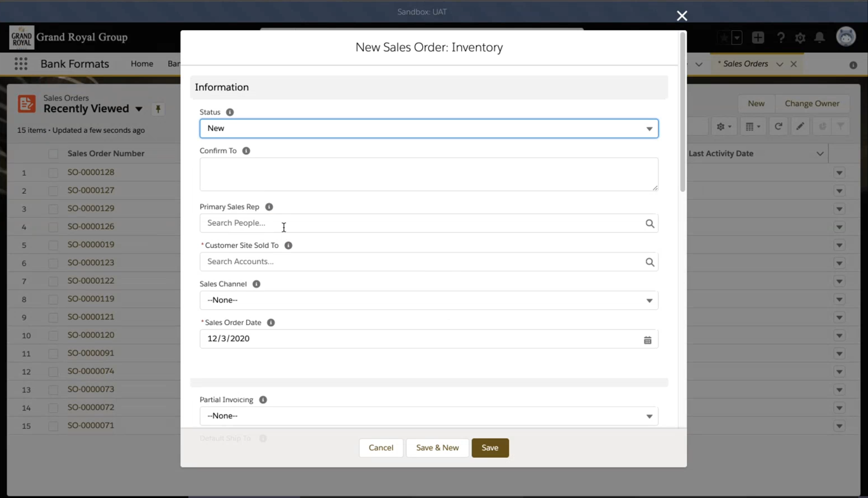Toggle the select-all checkbox in header row

(53, 154)
